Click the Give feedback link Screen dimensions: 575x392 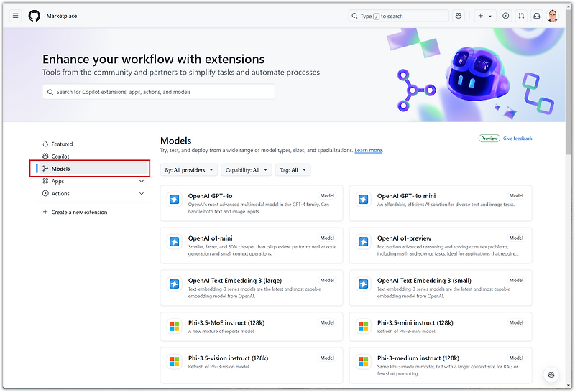517,139
